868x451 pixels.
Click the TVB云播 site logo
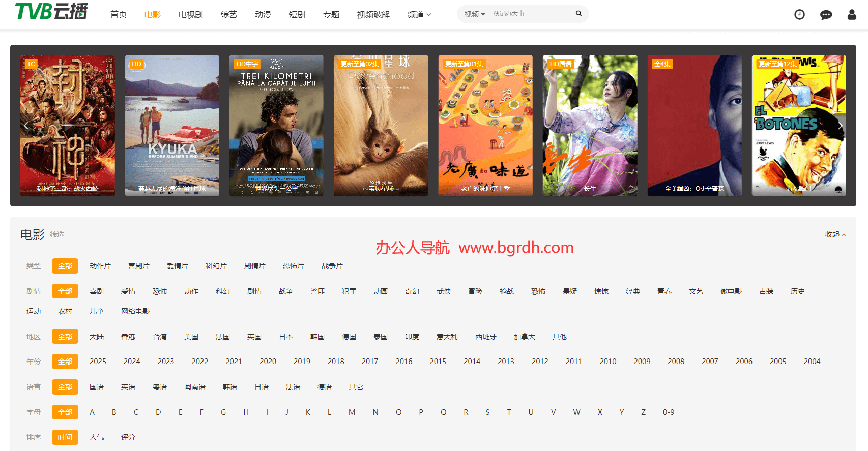[x=51, y=12]
